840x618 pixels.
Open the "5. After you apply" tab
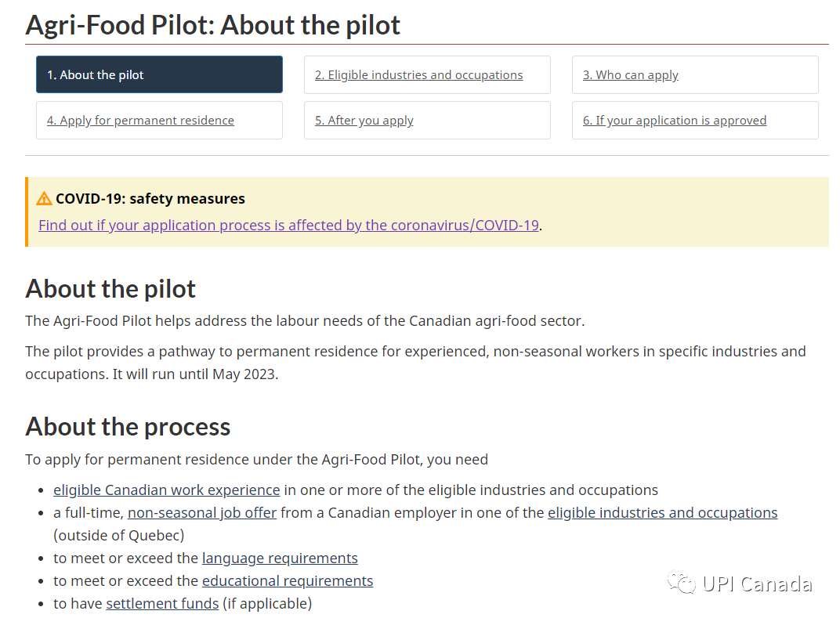click(364, 121)
